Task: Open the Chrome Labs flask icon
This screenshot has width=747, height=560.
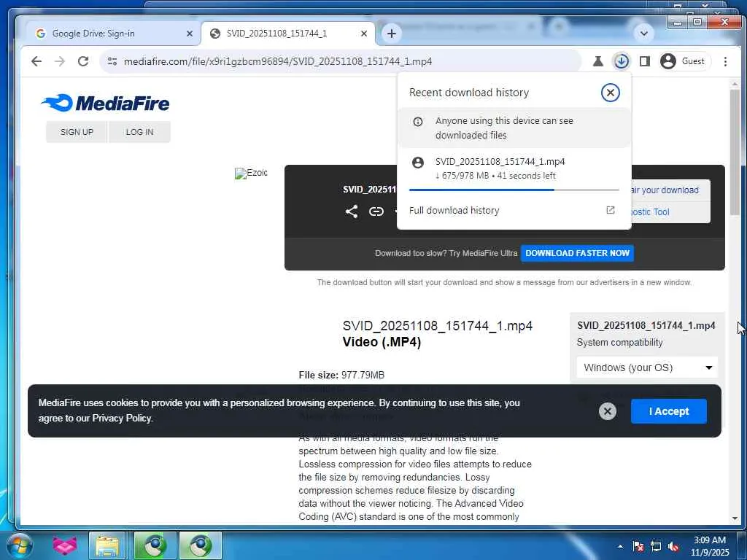Action: (598, 61)
